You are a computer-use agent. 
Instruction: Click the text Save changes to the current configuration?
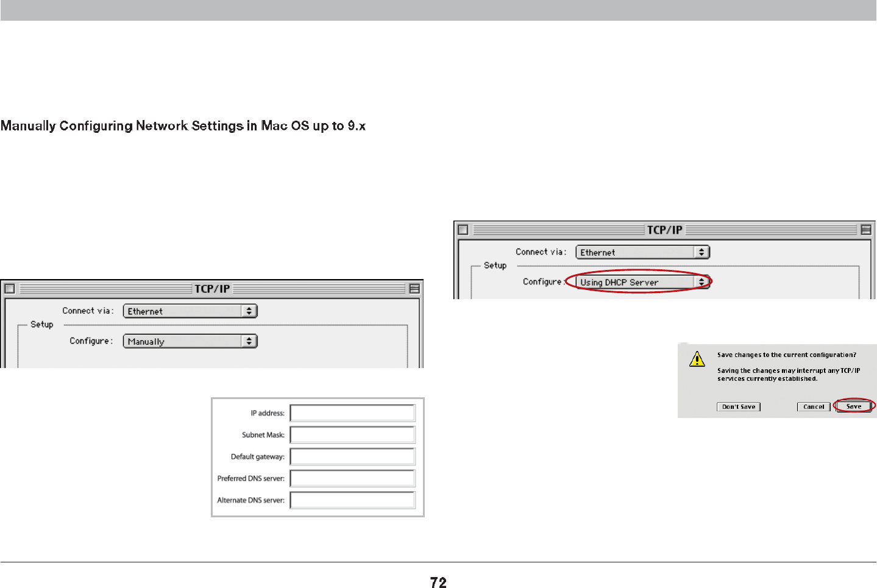(786, 355)
